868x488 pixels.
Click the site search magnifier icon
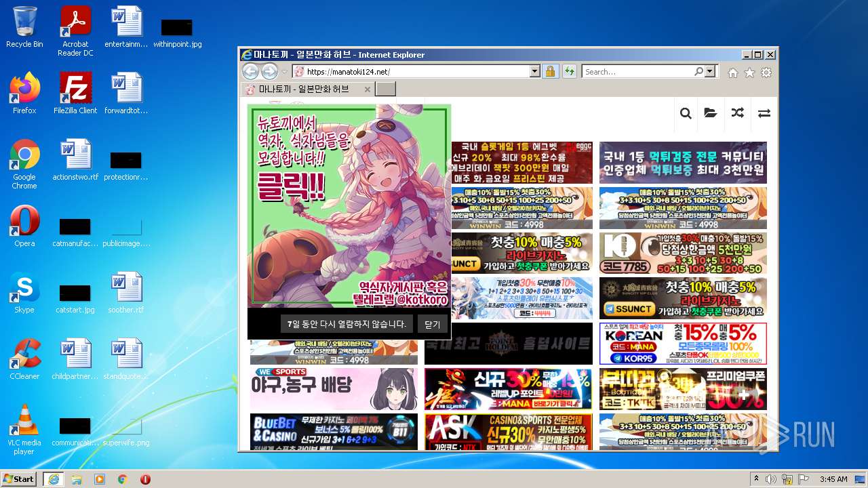point(686,113)
